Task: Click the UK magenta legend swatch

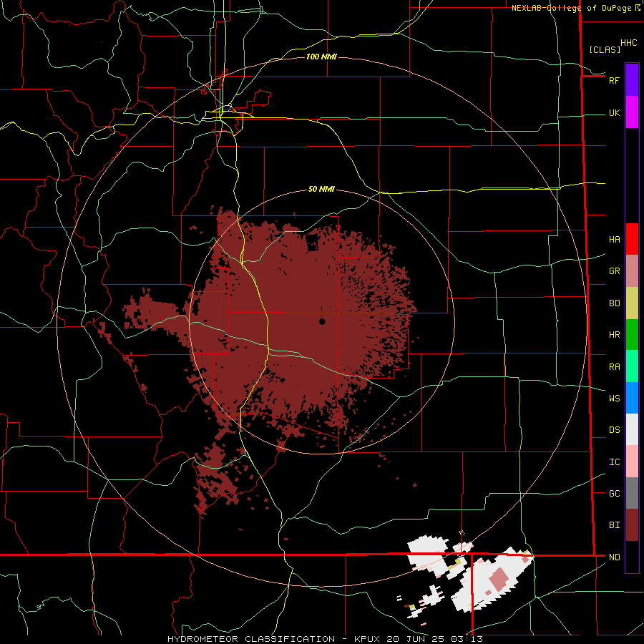Action: click(632, 112)
